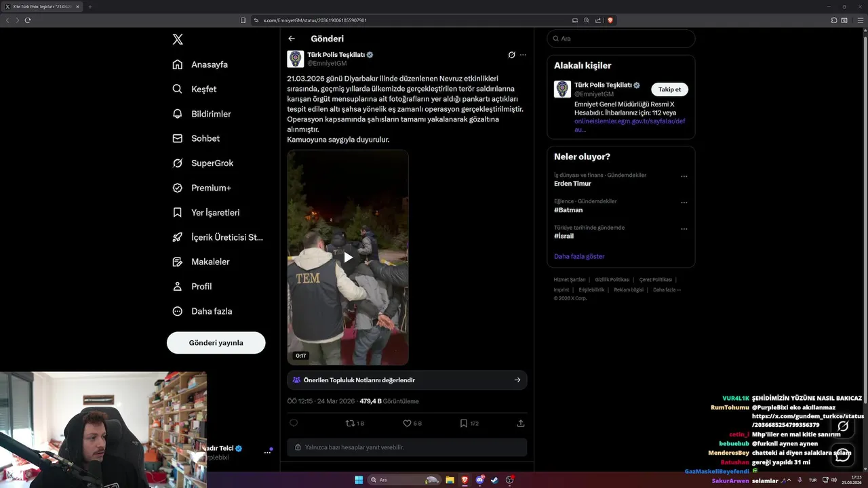Open File Explorer from taskbar
This screenshot has height=488, width=868.
coord(450,480)
